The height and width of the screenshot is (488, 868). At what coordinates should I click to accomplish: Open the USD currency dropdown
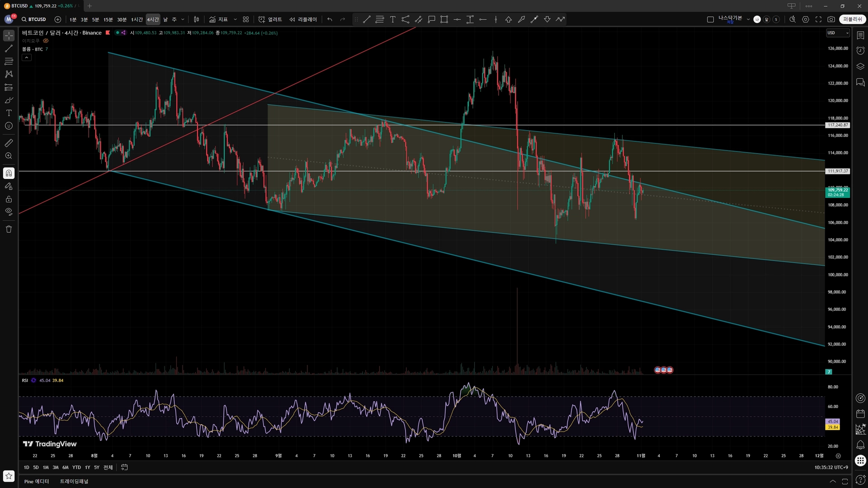coord(838,33)
